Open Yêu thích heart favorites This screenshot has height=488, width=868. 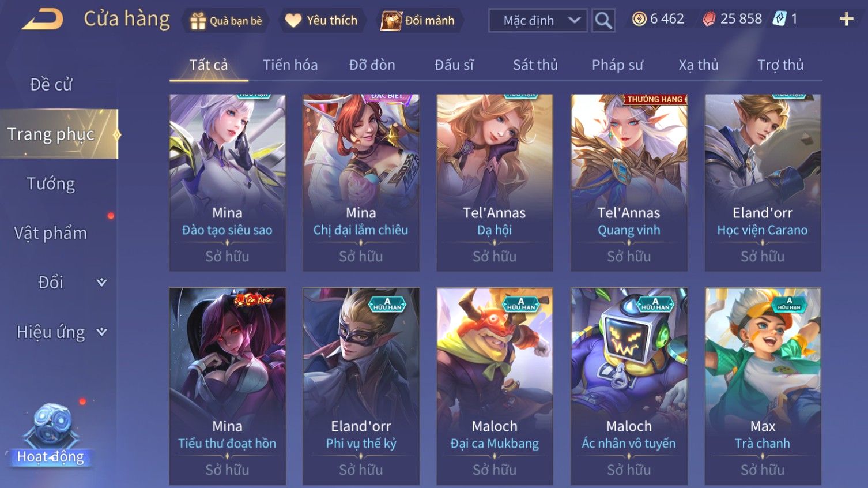(293, 21)
